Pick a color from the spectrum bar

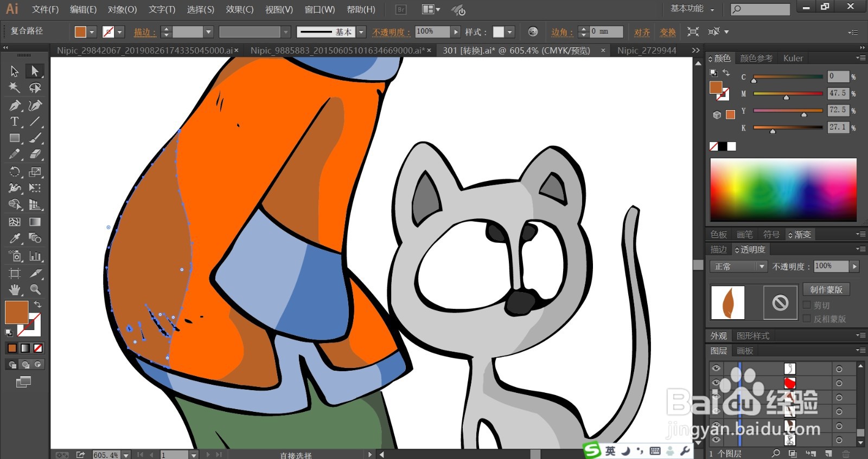(x=783, y=189)
